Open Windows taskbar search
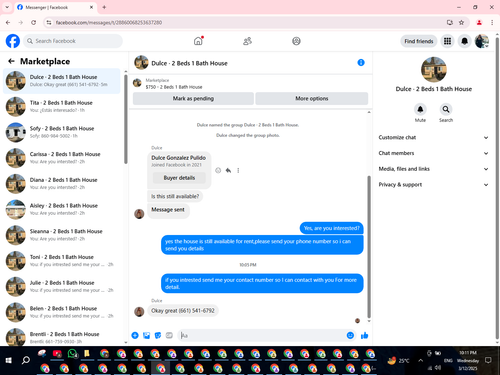This screenshot has width=500, height=375. tap(25, 360)
